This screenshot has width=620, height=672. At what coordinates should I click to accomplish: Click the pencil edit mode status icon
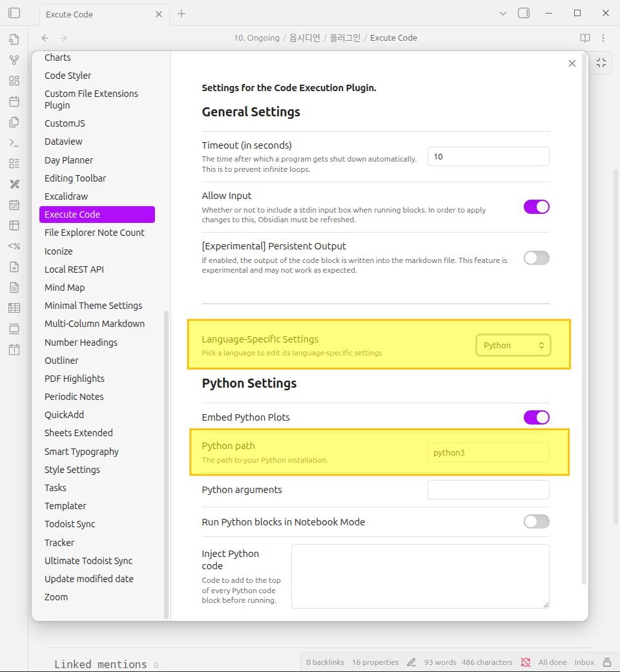(x=411, y=662)
